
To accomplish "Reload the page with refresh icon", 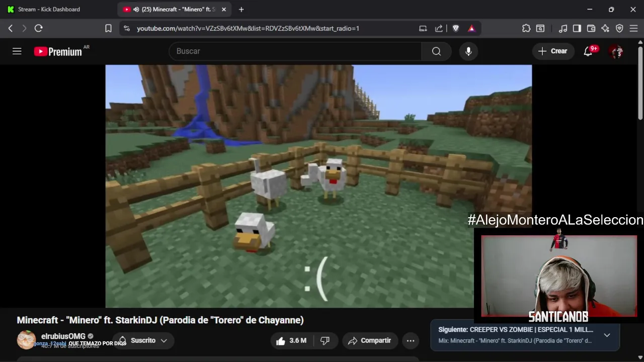I will coord(38,29).
